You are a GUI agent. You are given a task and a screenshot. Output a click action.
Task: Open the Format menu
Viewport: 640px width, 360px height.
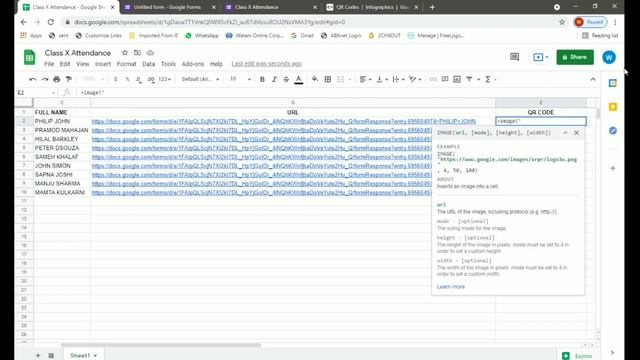127,64
